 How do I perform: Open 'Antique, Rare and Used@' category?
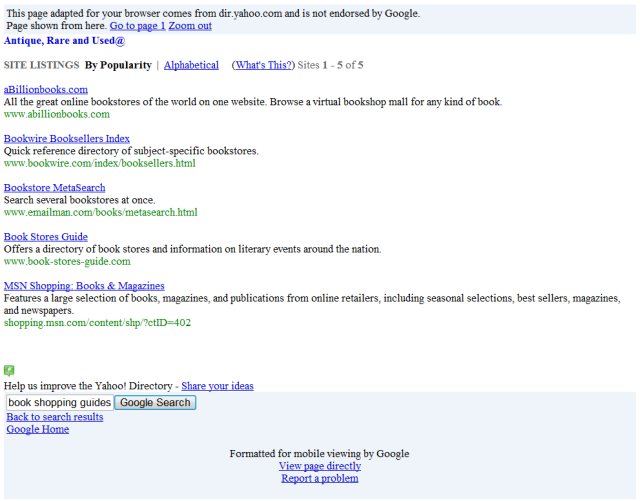coord(64,41)
